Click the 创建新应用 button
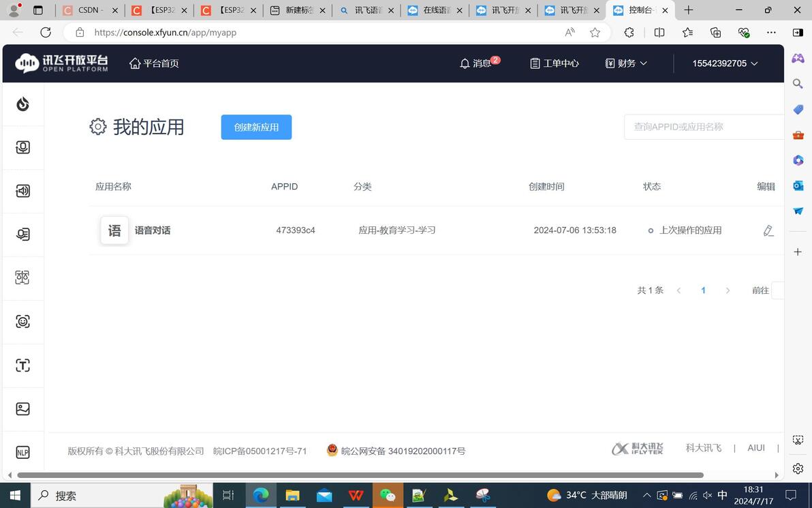This screenshot has width=812, height=508. [x=256, y=127]
